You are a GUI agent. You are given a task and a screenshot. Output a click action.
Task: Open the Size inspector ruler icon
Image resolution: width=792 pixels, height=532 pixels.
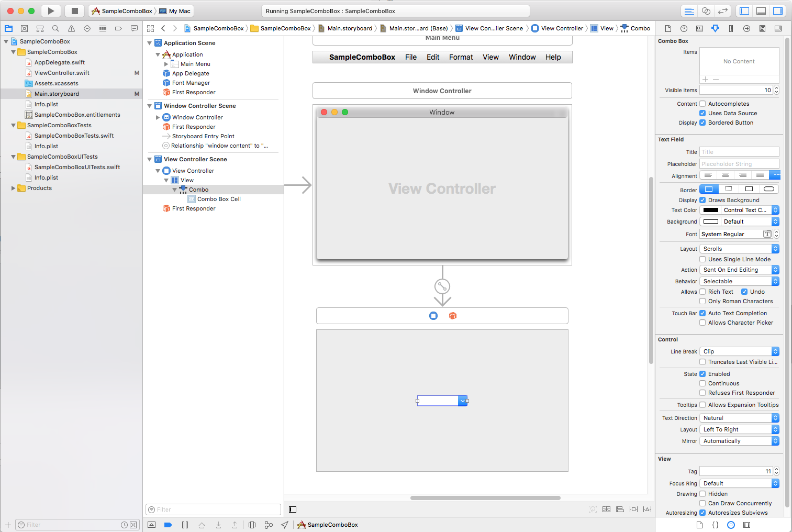click(x=731, y=29)
